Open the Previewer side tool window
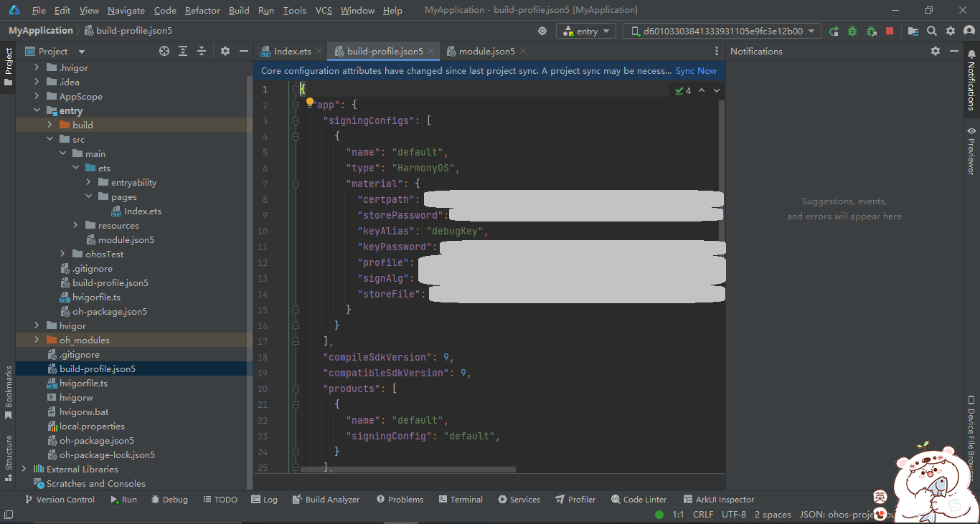The width and height of the screenshot is (980, 524). [x=971, y=151]
